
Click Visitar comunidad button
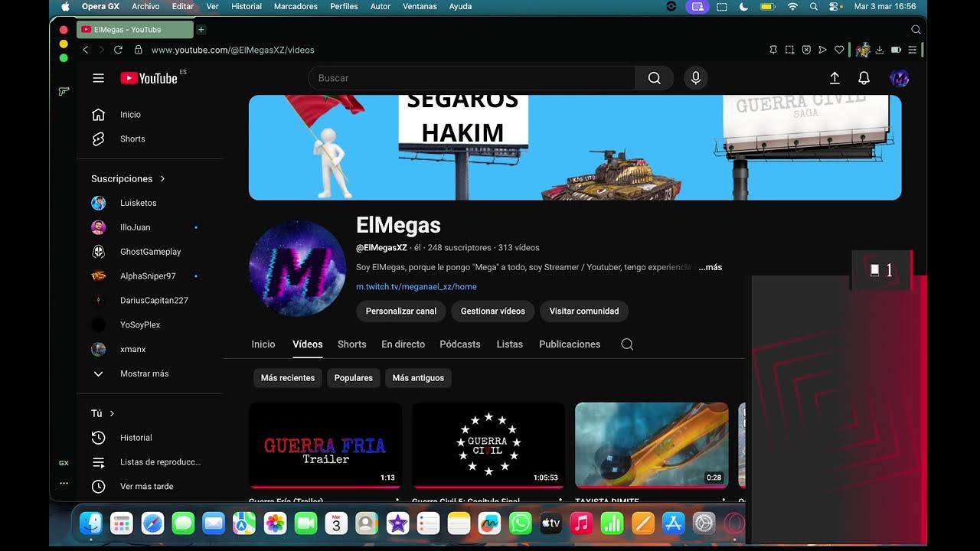(584, 311)
